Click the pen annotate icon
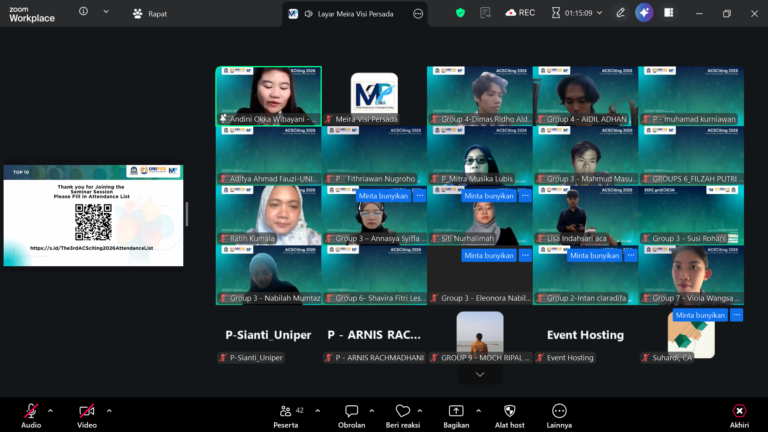Image resolution: width=768 pixels, height=432 pixels. pos(620,13)
